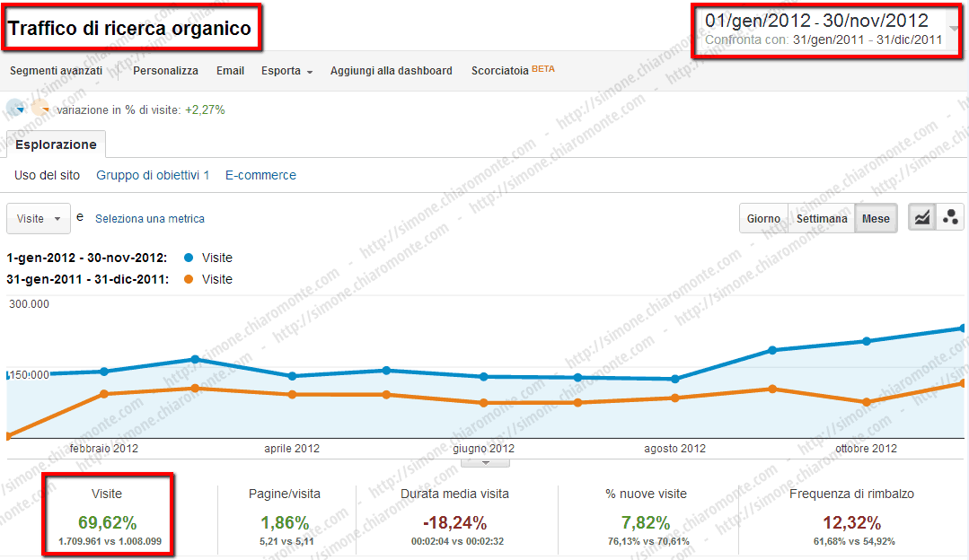Screen dimensions: 969x560
Task: Switch to Uso del sito view
Action: [x=47, y=175]
